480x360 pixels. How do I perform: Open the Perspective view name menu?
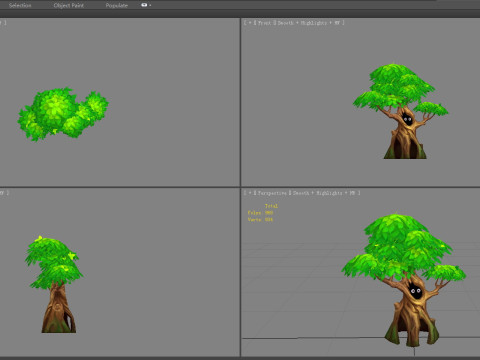coord(272,193)
